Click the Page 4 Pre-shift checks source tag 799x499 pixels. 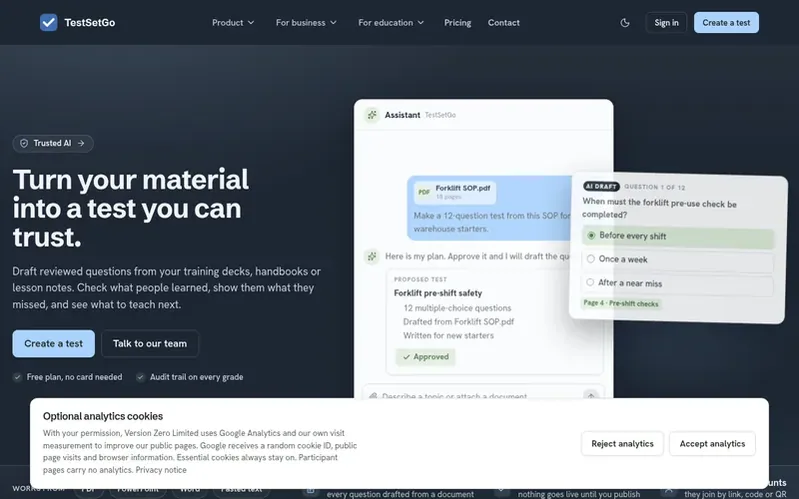[x=621, y=303]
